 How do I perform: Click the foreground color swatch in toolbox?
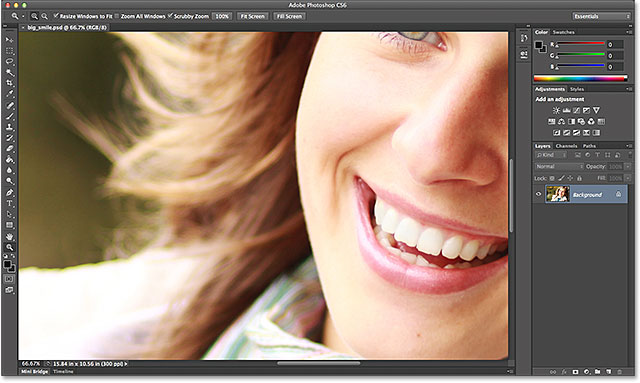click(7, 264)
